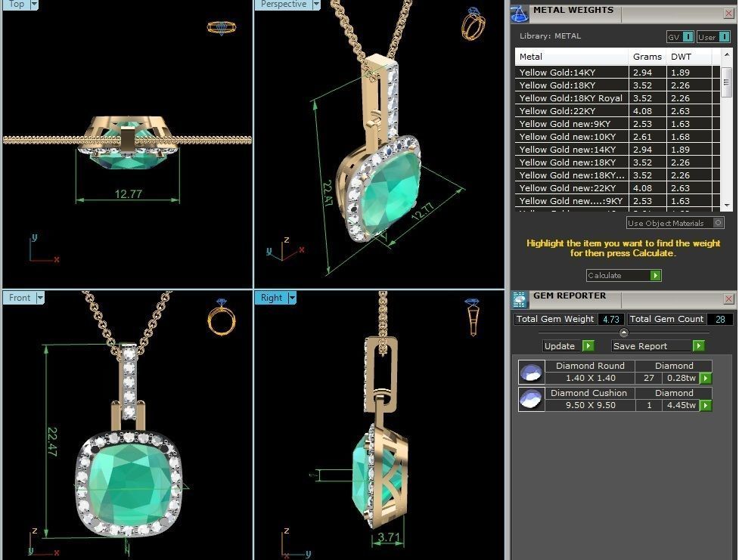Image resolution: width=739 pixels, height=560 pixels.
Task: Click the ring view icon in Right viewport
Action: pos(473,317)
